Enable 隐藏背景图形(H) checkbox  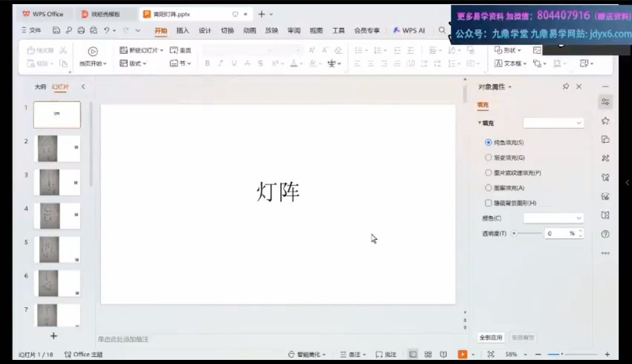[489, 203]
